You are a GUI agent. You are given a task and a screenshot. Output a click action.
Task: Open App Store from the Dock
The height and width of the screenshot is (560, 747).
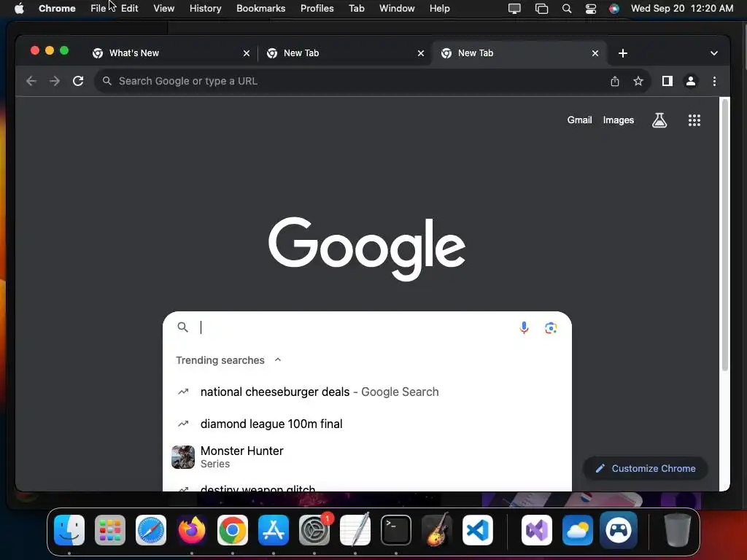274,530
